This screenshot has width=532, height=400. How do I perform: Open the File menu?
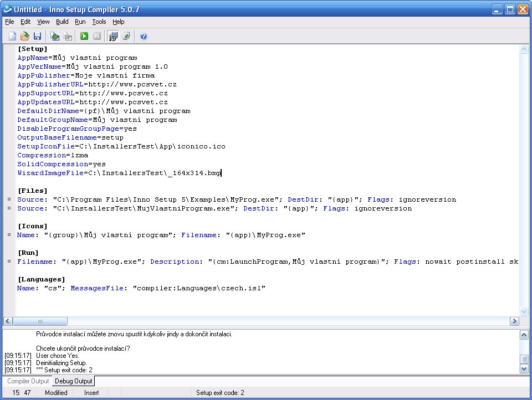click(9, 22)
